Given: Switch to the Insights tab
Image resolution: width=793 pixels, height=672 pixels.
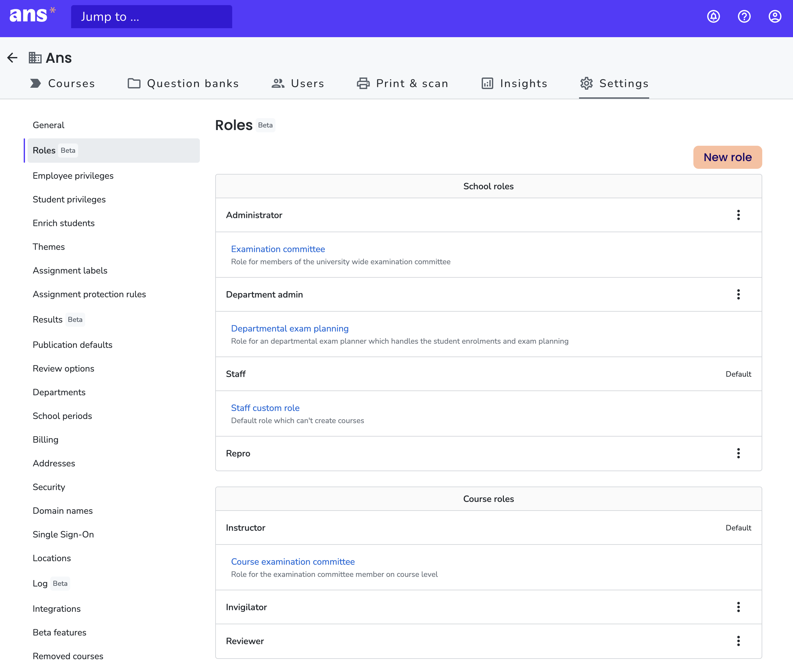Looking at the screenshot, I should pos(514,83).
